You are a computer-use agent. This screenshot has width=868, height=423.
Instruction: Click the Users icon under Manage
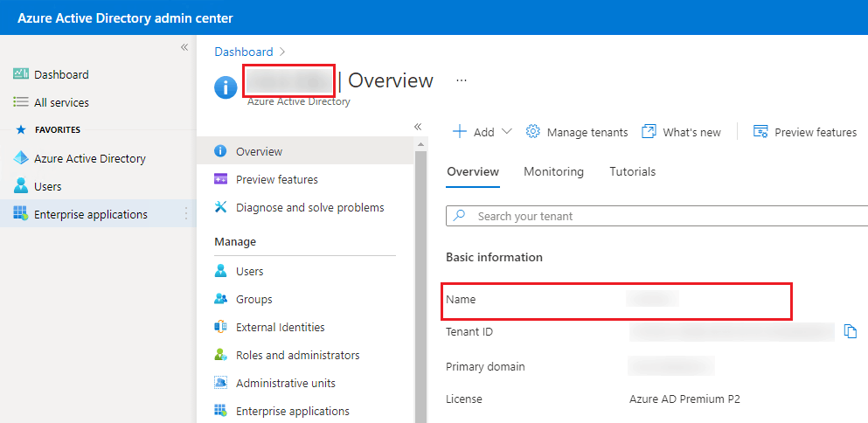220,271
